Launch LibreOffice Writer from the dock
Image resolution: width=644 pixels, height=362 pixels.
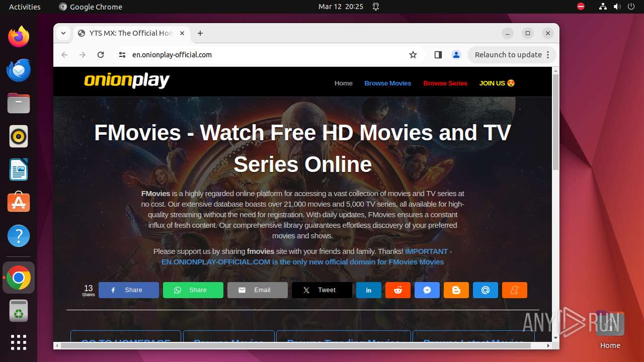pyautogui.click(x=19, y=169)
